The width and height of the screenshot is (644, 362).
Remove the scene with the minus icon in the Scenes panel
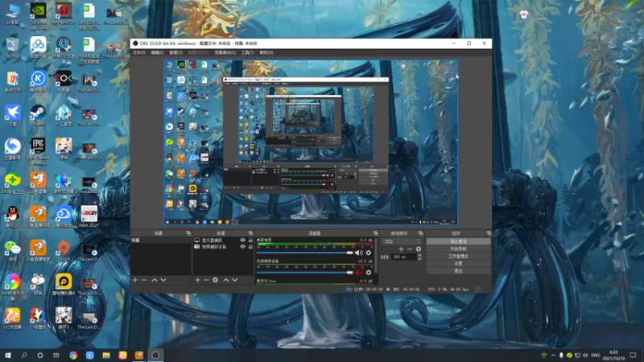click(x=144, y=280)
